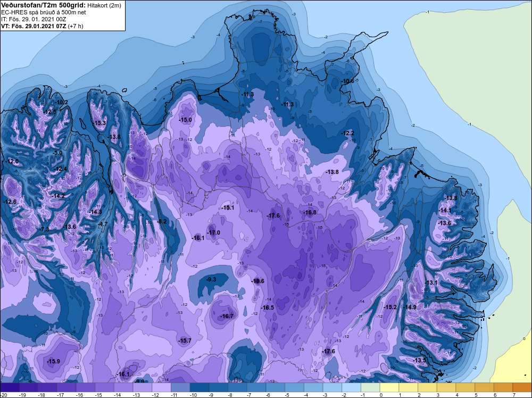This screenshot has width=532, height=398.
Task: Click the -15.3 temperature label
Action: 100,123
